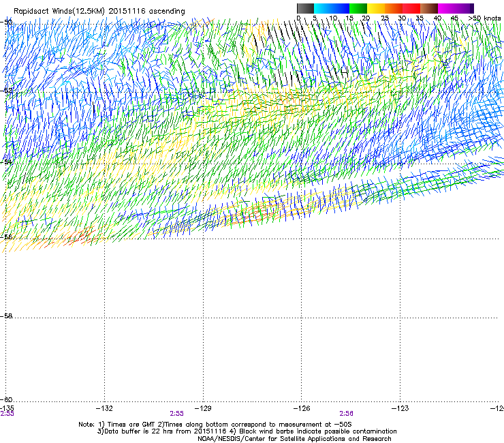Click the -58 latitude axis label

tap(6, 316)
